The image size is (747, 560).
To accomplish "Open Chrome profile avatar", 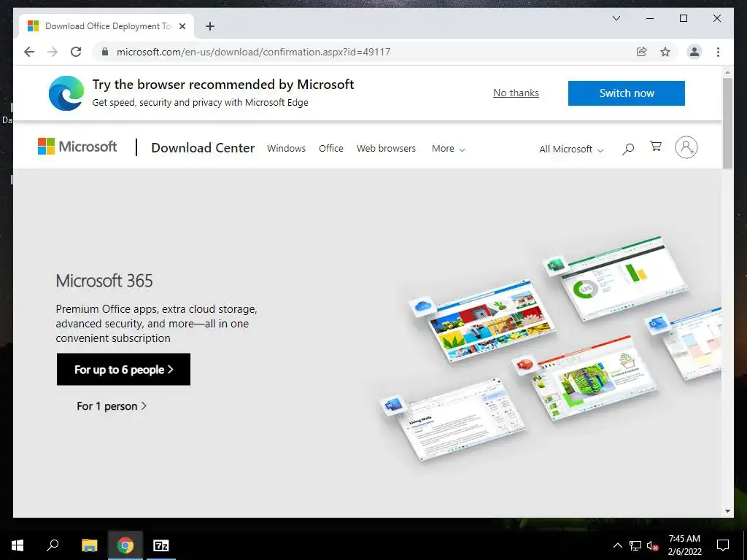I will 694,52.
